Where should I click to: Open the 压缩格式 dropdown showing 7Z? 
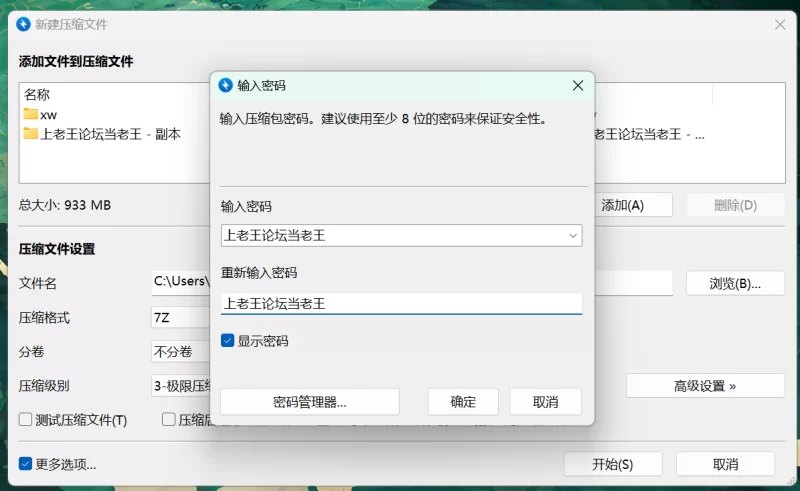point(180,318)
